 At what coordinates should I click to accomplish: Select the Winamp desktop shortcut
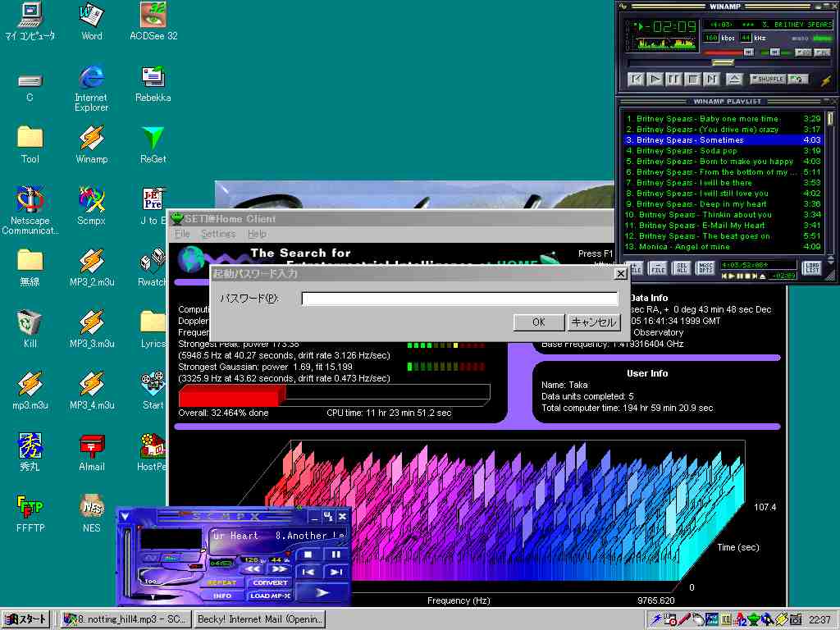click(x=92, y=144)
